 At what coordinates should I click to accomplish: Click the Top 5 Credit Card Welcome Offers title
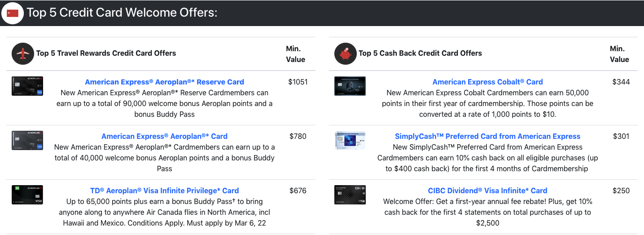(122, 13)
